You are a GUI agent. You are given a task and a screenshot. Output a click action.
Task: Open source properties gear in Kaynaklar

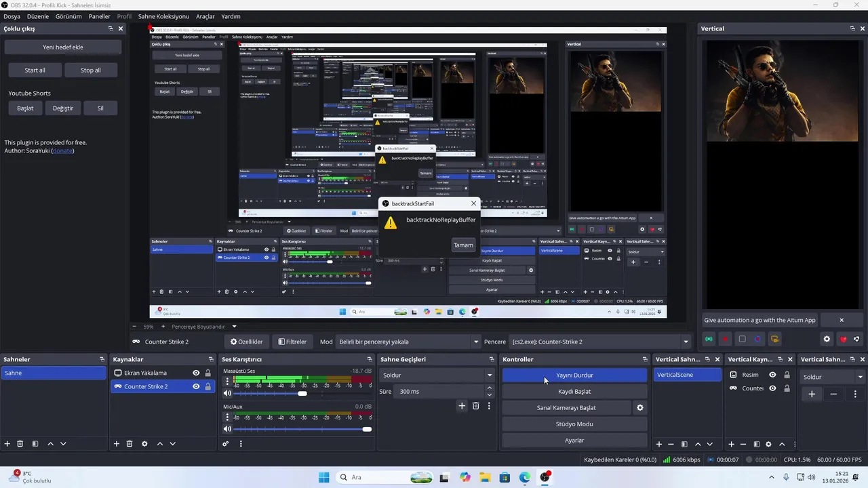pyautogui.click(x=144, y=444)
